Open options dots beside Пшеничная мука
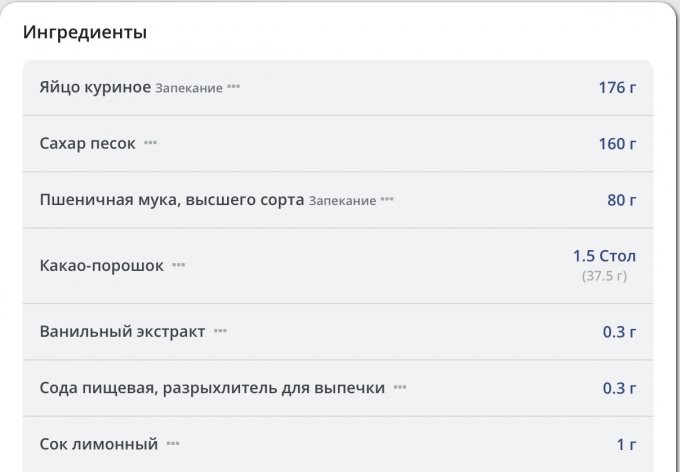The width and height of the screenshot is (680, 472). tap(387, 200)
